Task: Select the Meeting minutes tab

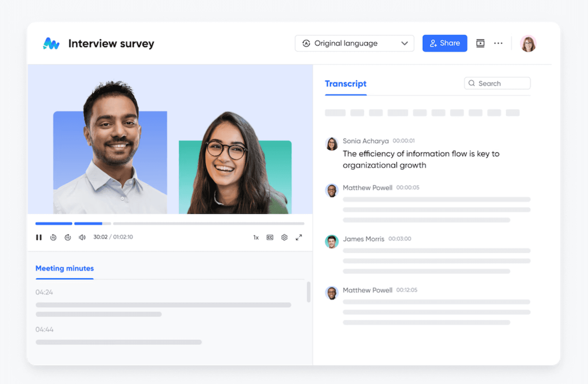Action: tap(65, 269)
